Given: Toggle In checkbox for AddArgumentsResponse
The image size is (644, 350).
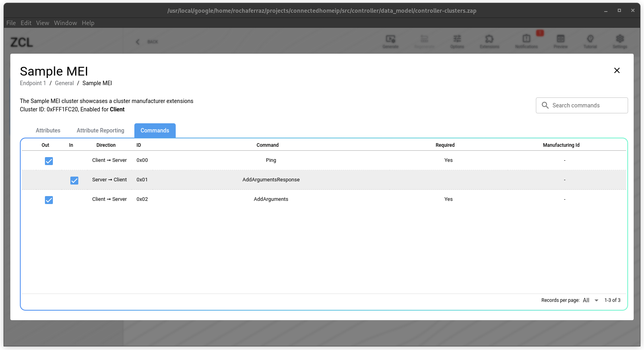Looking at the screenshot, I should (x=74, y=181).
